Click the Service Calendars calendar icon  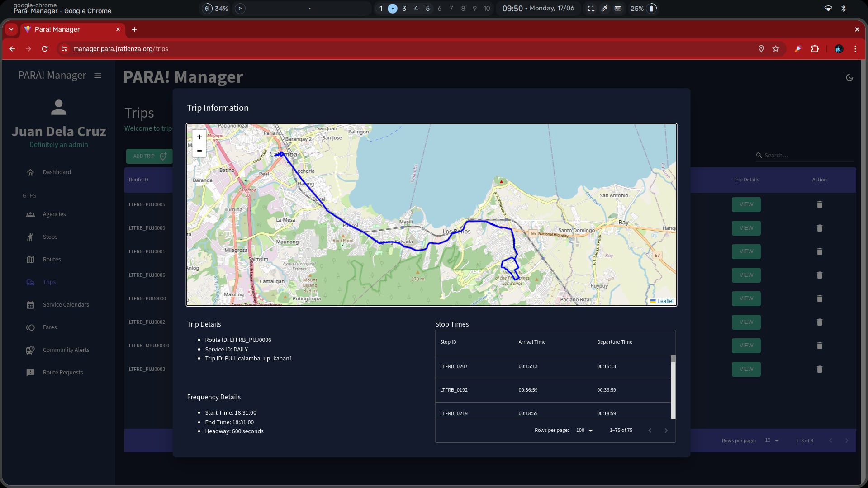coord(30,305)
